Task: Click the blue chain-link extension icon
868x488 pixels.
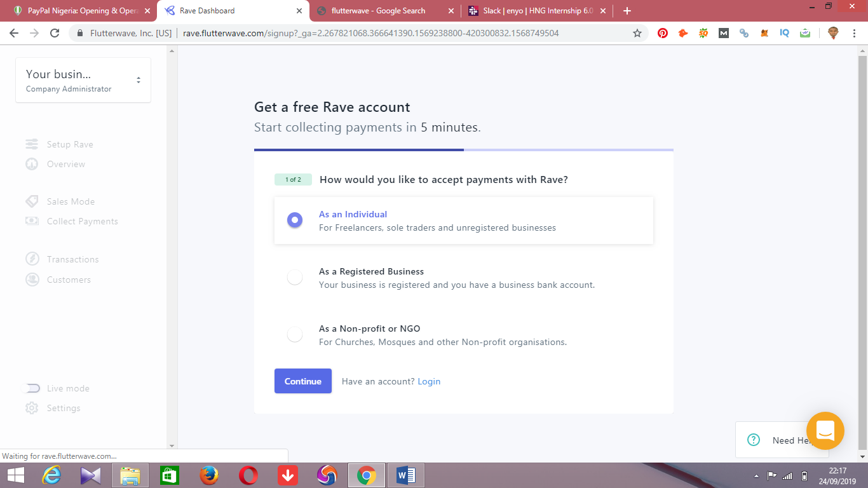Action: pyautogui.click(x=744, y=33)
